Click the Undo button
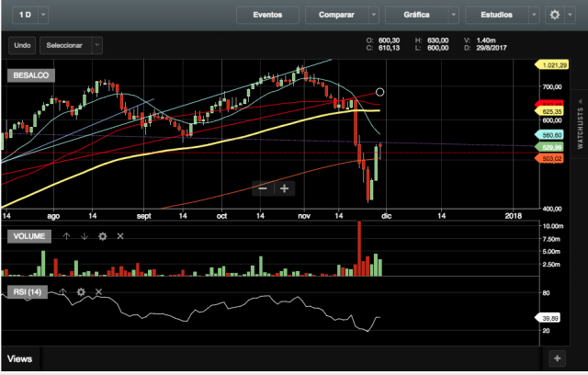588x375 pixels. tap(22, 45)
